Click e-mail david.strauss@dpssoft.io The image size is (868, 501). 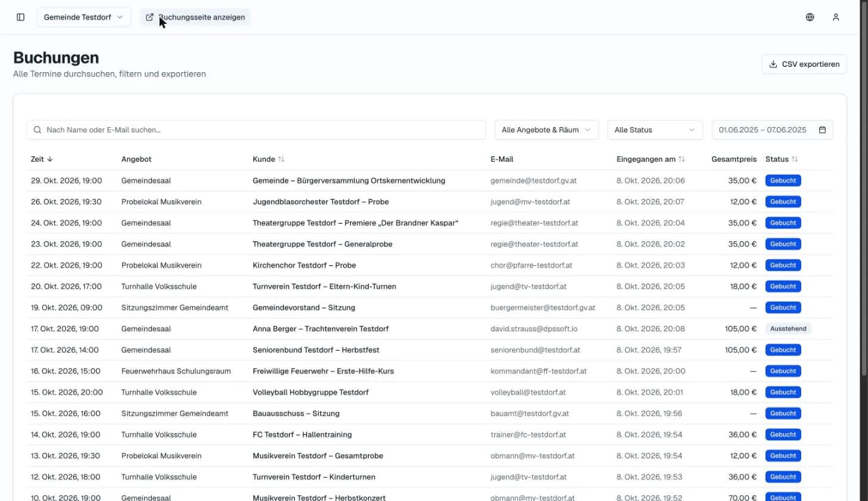pos(535,329)
